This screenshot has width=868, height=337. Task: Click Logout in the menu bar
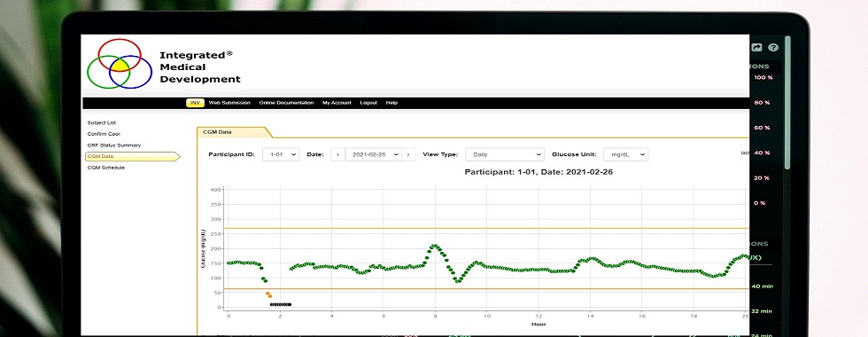(x=368, y=103)
